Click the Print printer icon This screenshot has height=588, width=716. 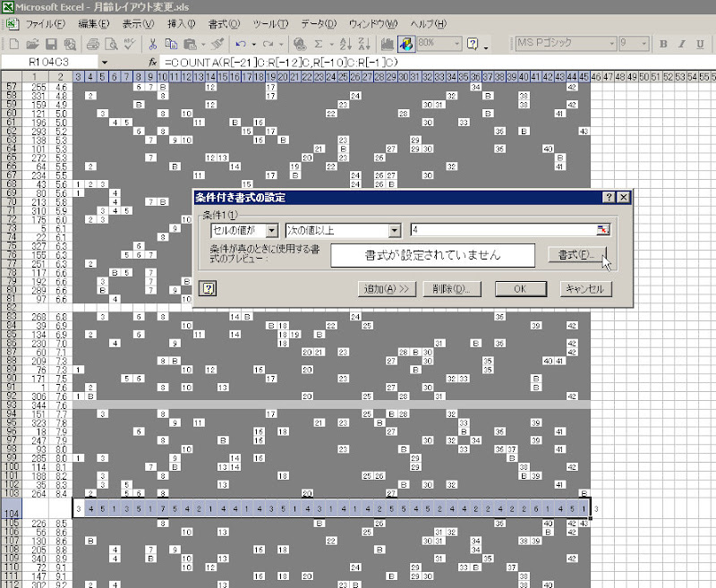93,44
